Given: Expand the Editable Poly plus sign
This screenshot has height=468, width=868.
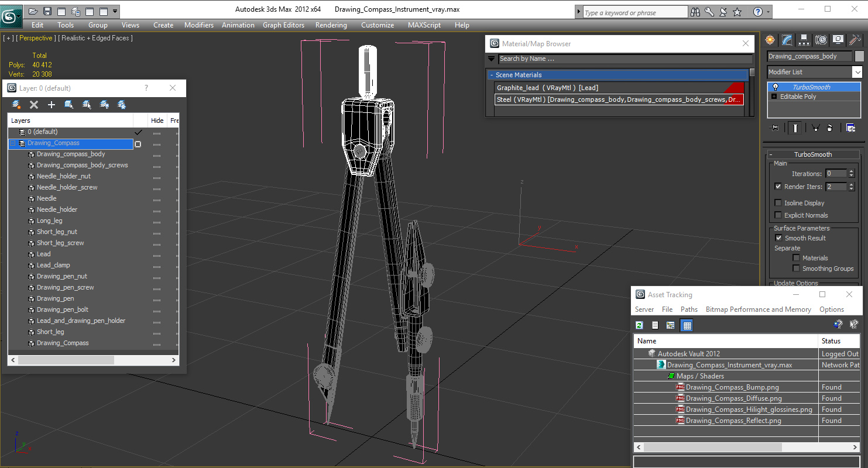Looking at the screenshot, I should 774,97.
